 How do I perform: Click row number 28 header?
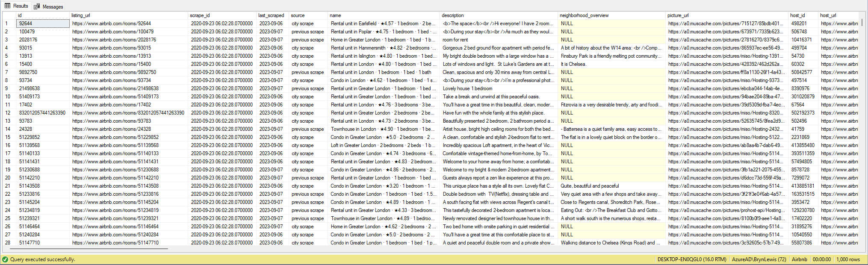pyautogui.click(x=8, y=242)
